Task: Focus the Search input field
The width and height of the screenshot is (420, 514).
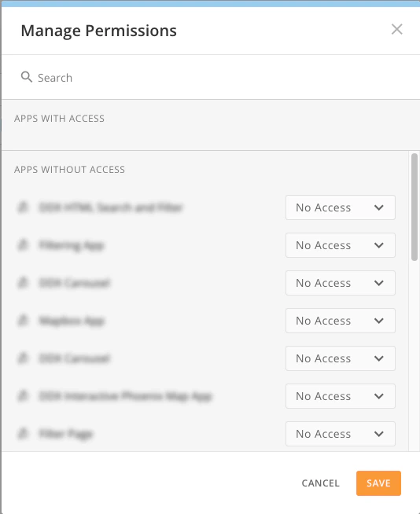Action: [210, 77]
